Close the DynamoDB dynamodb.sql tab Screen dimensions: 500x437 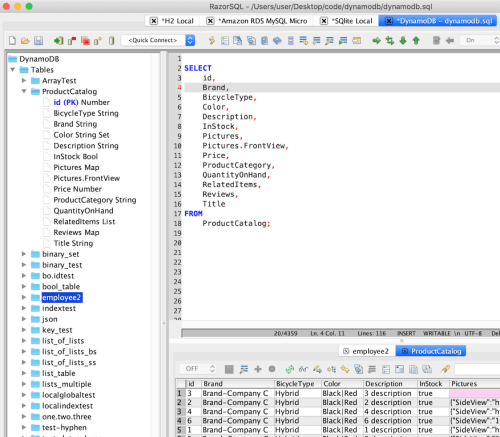click(x=389, y=21)
